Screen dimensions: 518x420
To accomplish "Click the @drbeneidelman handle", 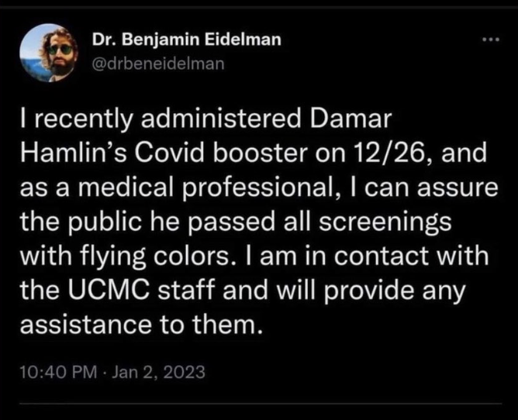I will [x=158, y=63].
